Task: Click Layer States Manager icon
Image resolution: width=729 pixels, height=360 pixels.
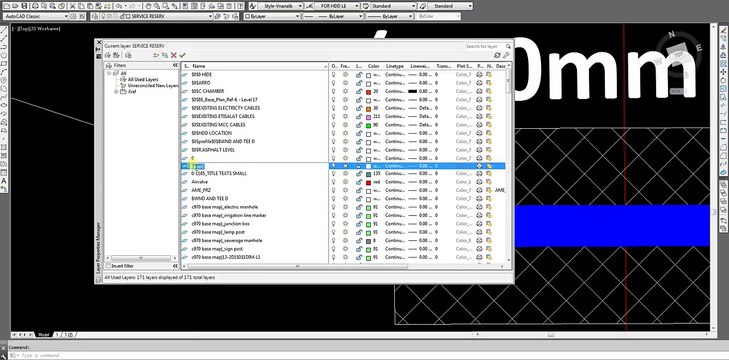Action: [127, 55]
